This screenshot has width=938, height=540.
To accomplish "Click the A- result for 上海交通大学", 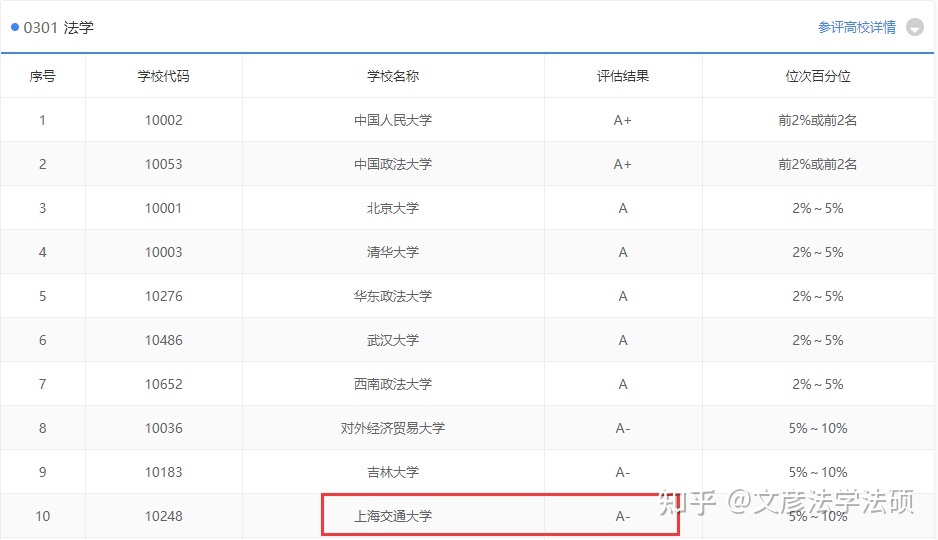I will coord(623,516).
